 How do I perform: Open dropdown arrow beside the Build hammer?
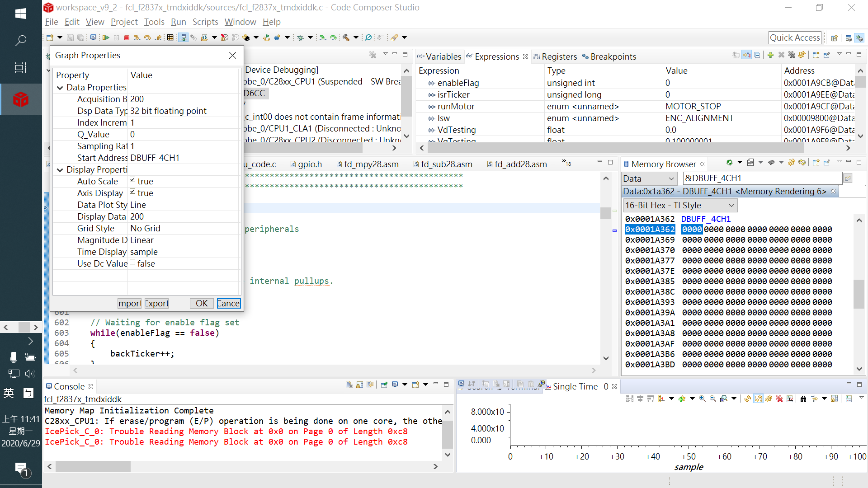click(356, 38)
